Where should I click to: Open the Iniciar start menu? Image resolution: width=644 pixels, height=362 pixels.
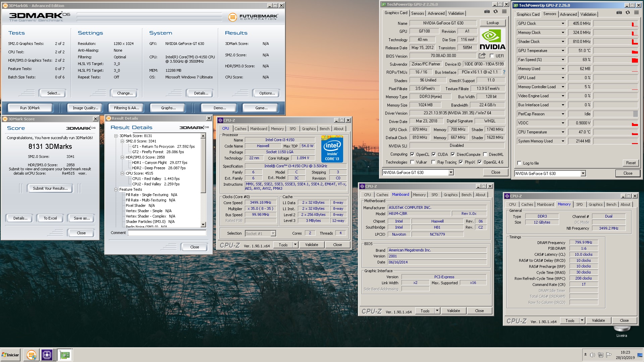point(10,355)
